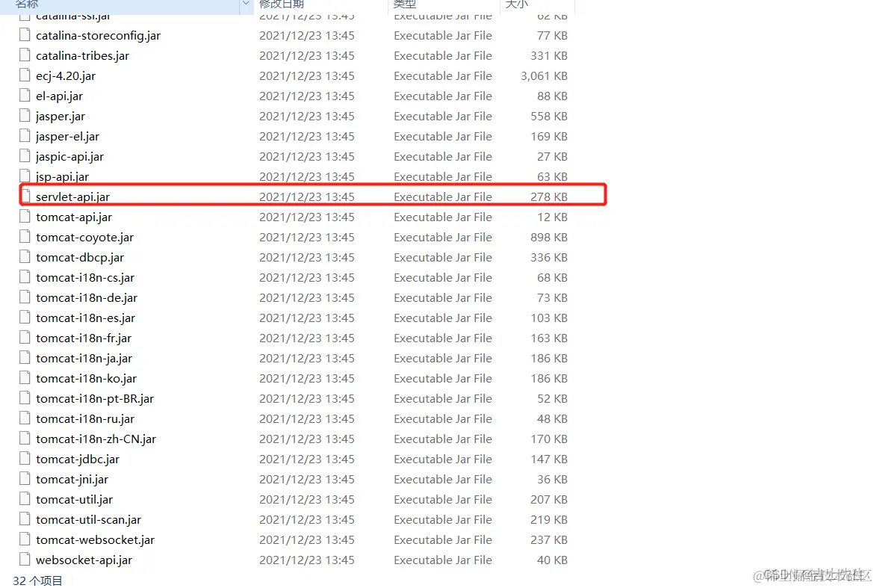Click the file icon beside tomcat-i18n-ko.jar
Image resolution: width=877 pixels, height=588 pixels.
tap(25, 377)
